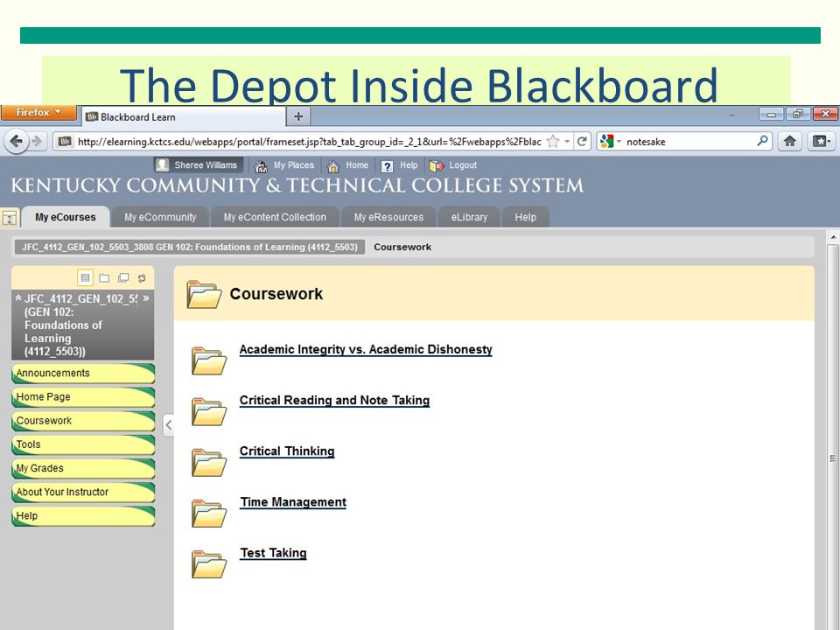Click the page scrollbar up arrow
The width and height of the screenshot is (840, 630).
point(833,237)
